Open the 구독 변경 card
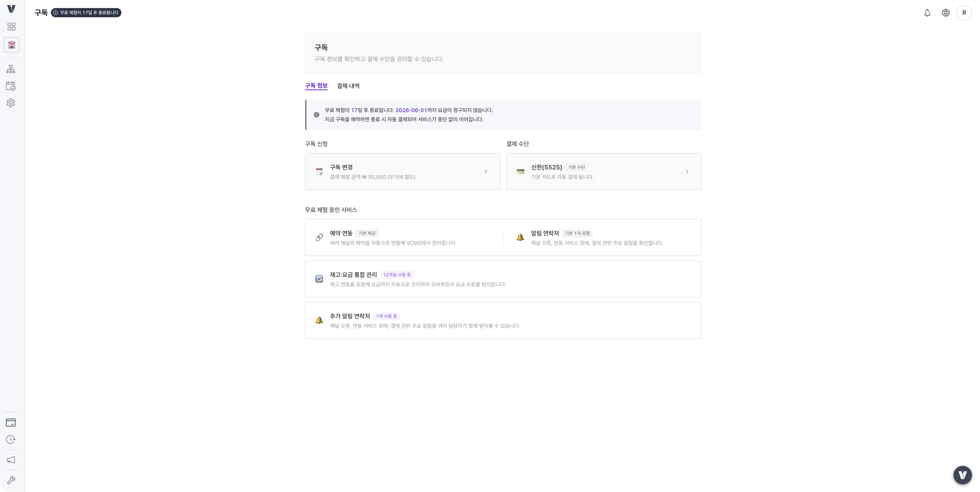The width and height of the screenshot is (980, 492). point(402,171)
